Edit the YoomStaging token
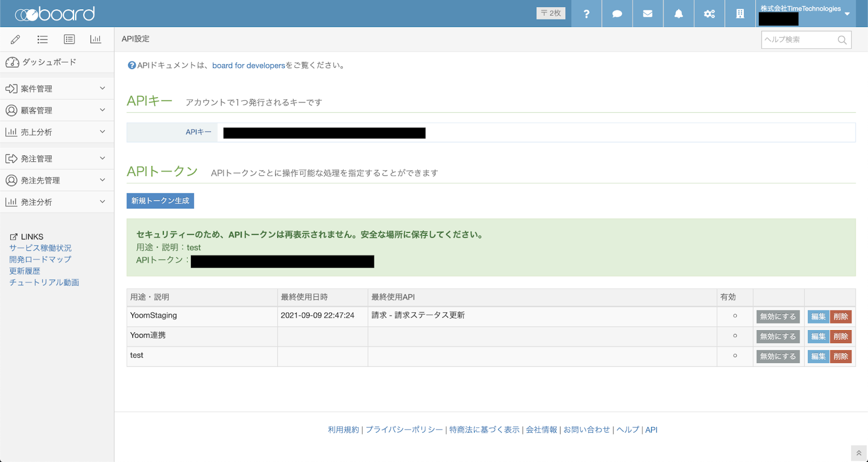The height and width of the screenshot is (462, 868). (x=818, y=317)
